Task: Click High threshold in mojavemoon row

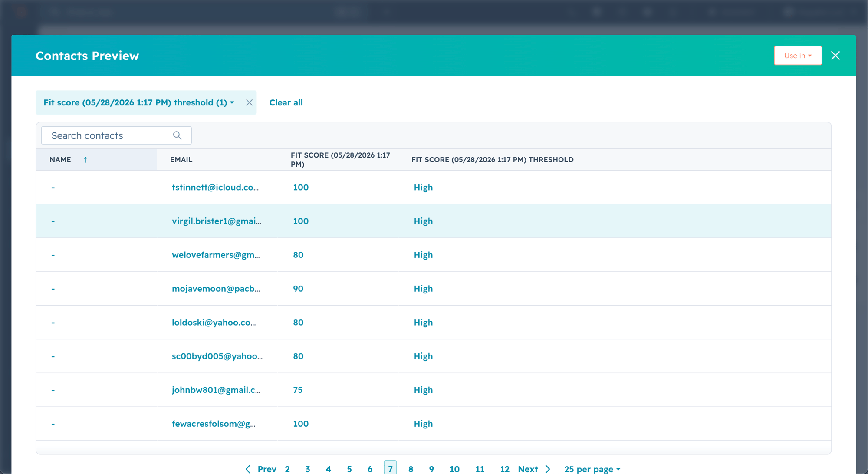Action: 423,289
